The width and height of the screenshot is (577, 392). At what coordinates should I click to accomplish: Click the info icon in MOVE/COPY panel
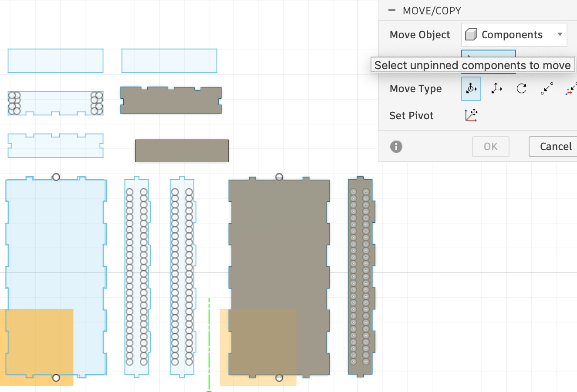[x=396, y=147]
